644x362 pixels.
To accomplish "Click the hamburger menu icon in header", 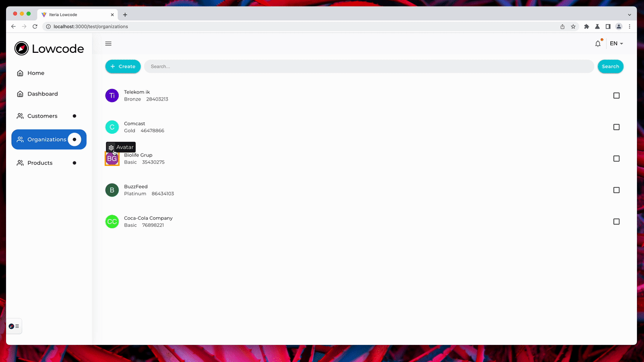I will (108, 44).
